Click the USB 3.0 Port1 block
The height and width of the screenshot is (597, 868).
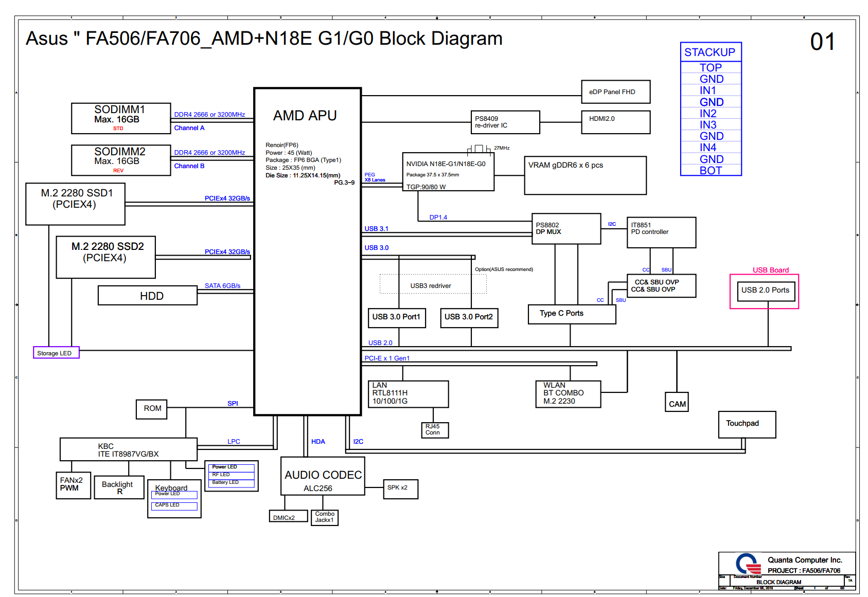(397, 318)
